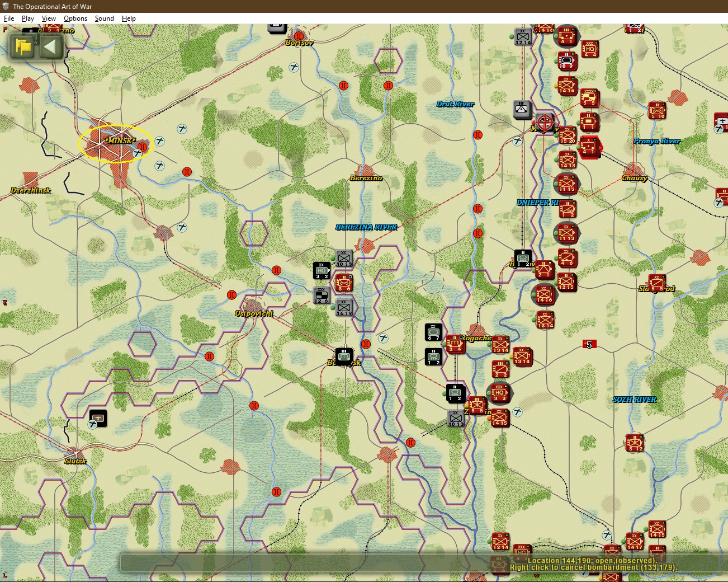Screen dimensions: 728x582
Task: Click the Berezino town label
Action: 366,177
